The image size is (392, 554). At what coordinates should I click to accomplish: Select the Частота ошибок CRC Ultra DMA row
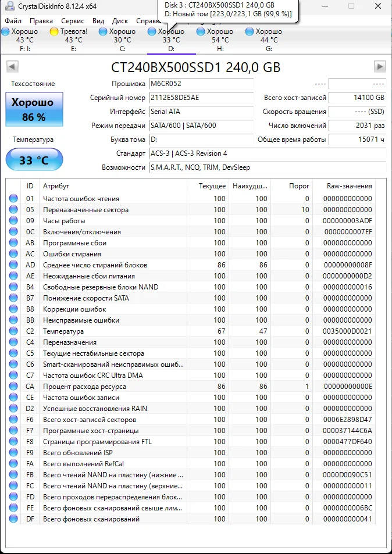[x=191, y=375]
